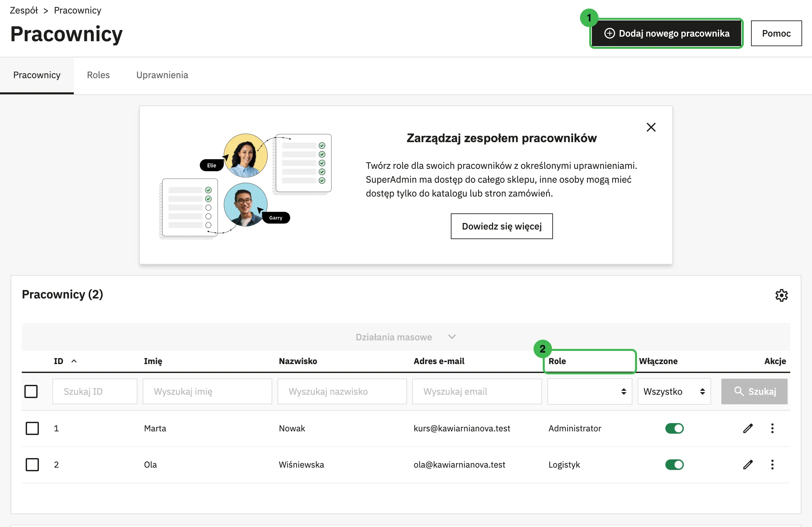Screen dimensions: 812x527
Task: Edit employee Marta Nowak with pencil icon
Action: point(748,428)
